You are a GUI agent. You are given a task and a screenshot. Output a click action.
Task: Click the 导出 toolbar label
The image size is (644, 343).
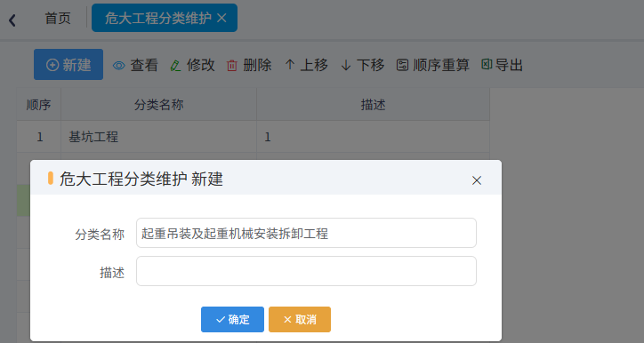pyautogui.click(x=509, y=65)
